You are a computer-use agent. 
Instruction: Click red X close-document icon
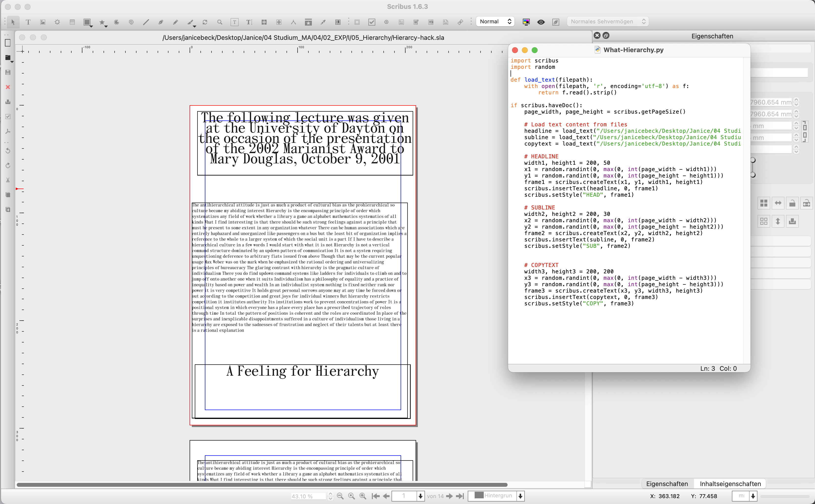[x=8, y=87]
